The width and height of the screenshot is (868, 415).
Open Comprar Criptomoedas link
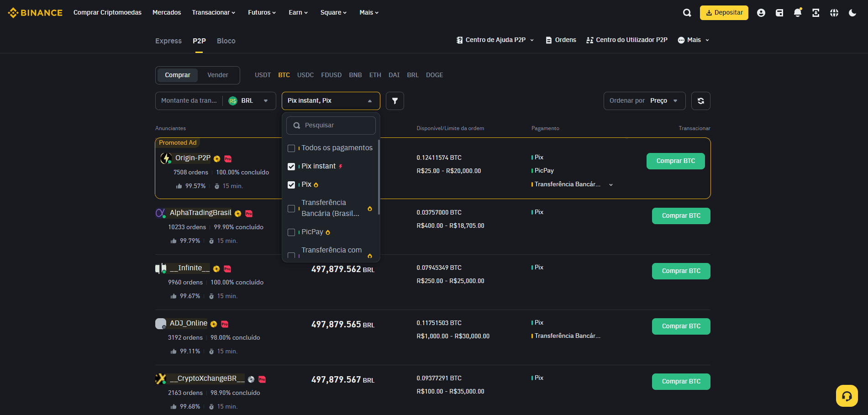tap(107, 13)
